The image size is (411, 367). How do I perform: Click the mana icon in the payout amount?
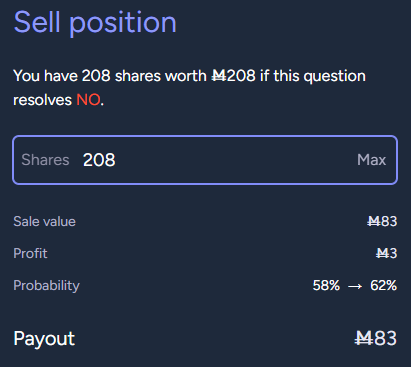point(364,338)
